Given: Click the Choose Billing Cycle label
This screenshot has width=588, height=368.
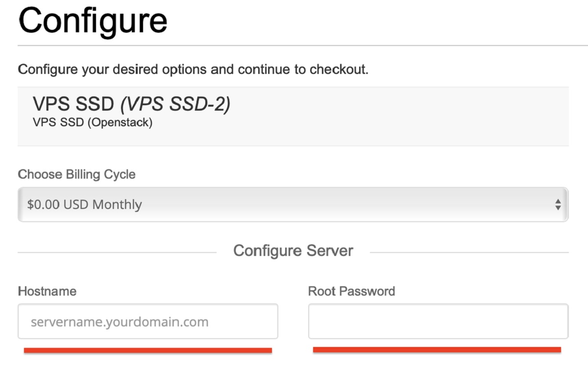Looking at the screenshot, I should [76, 174].
